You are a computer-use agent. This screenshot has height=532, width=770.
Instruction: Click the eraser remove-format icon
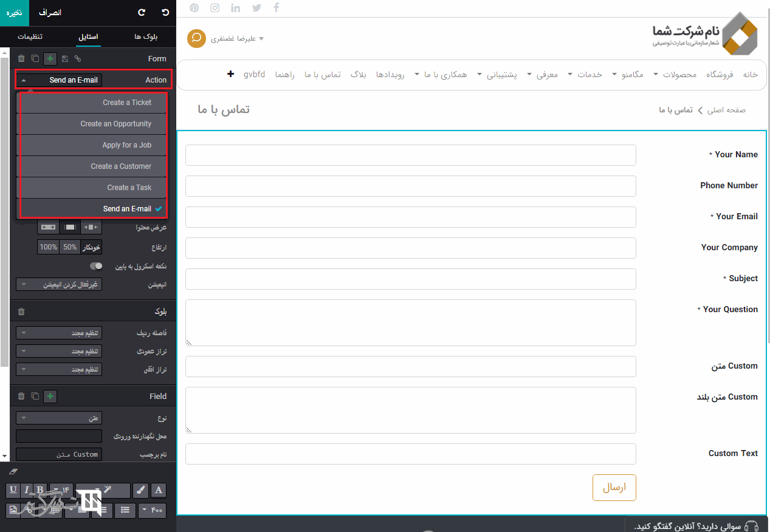click(x=13, y=471)
